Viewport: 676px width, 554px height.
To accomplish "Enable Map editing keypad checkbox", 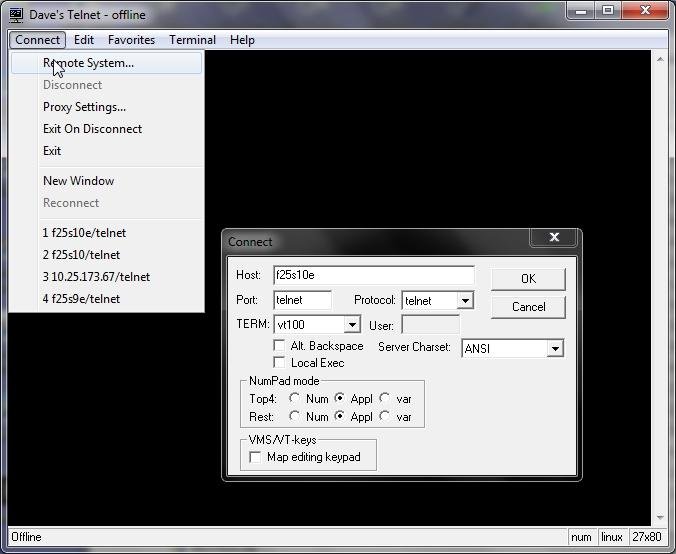I will coord(255,457).
